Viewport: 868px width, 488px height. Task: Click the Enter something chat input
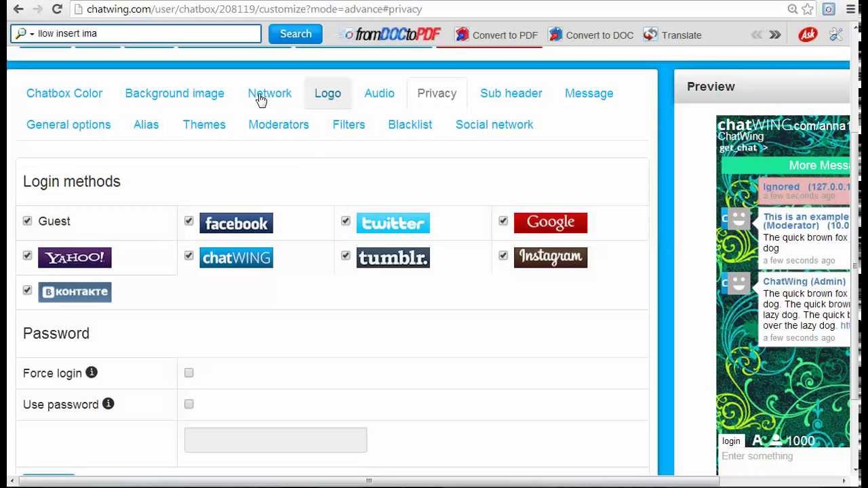783,456
